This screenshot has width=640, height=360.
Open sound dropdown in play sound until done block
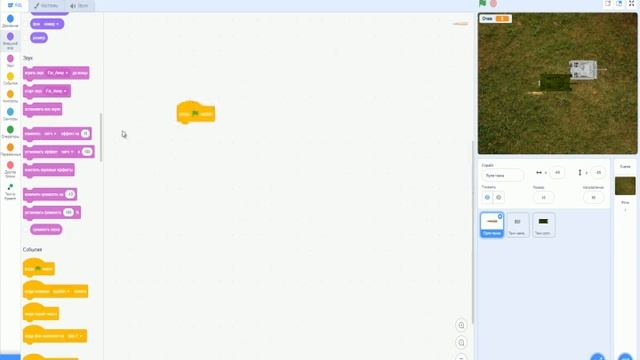58,73
